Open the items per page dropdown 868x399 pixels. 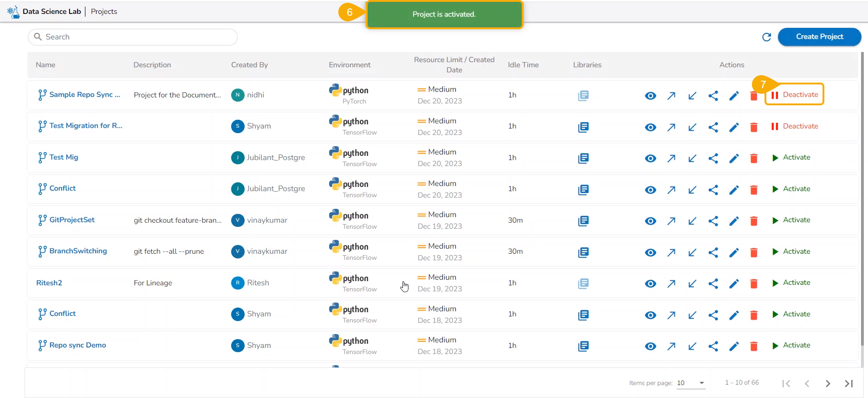691,383
